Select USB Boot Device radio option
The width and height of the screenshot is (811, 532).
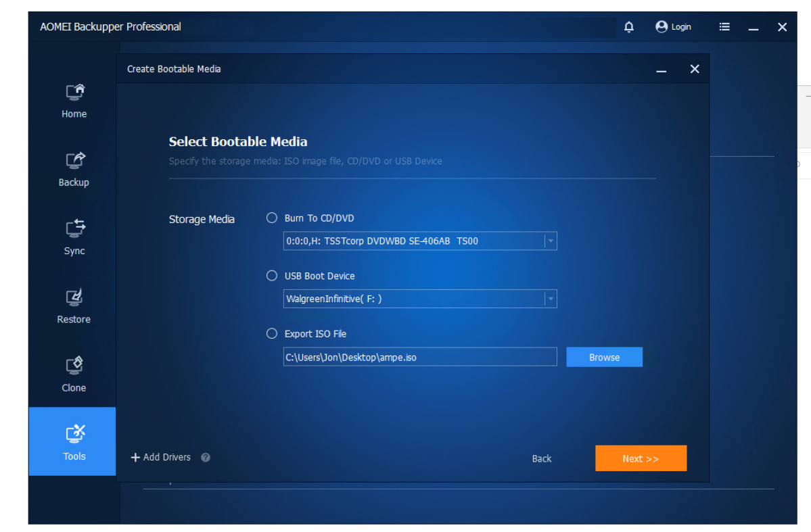pyautogui.click(x=271, y=276)
